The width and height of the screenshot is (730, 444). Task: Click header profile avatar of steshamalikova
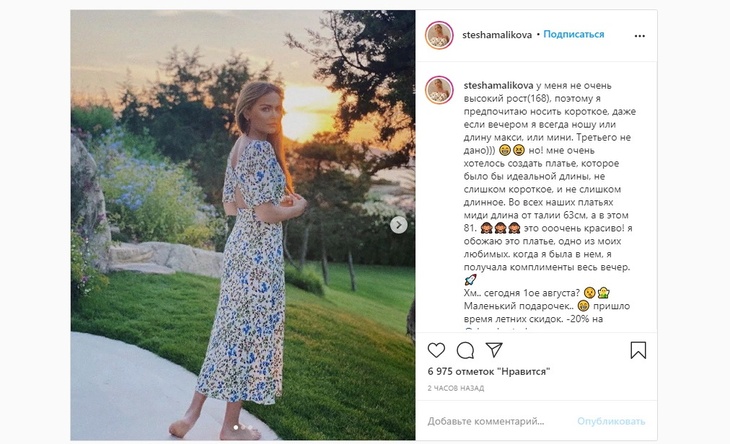tap(439, 35)
